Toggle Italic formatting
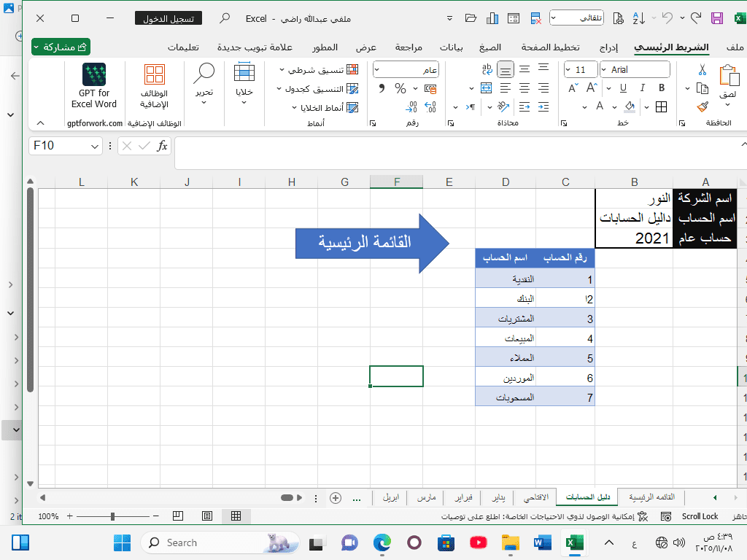The width and height of the screenshot is (747, 560). point(643,88)
